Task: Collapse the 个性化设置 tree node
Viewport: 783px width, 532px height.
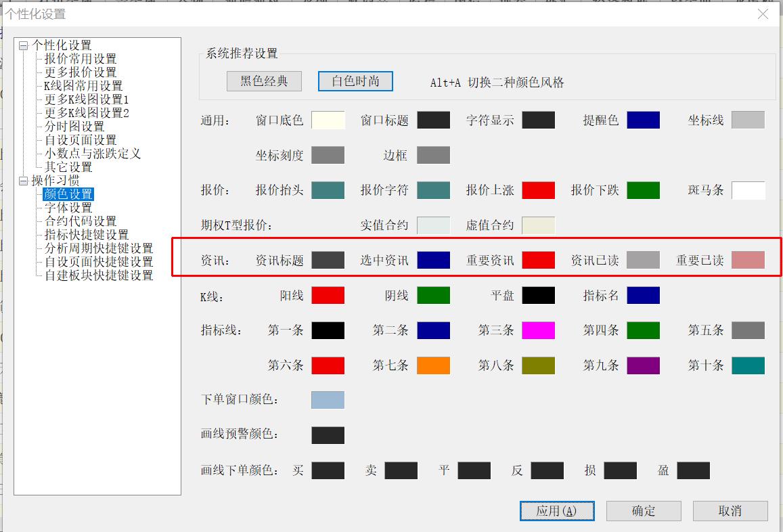Action: (x=24, y=46)
